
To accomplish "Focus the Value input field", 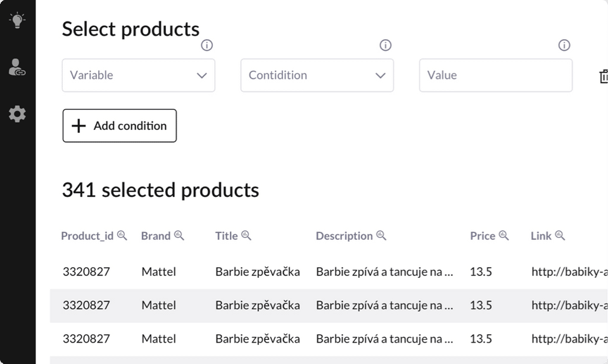I will [496, 75].
